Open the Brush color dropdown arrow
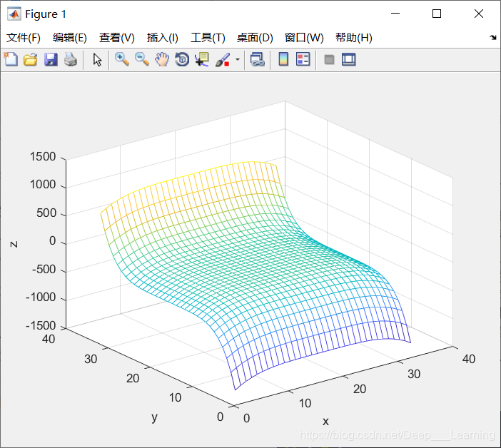Viewport: 501px width, 448px height. [x=238, y=59]
